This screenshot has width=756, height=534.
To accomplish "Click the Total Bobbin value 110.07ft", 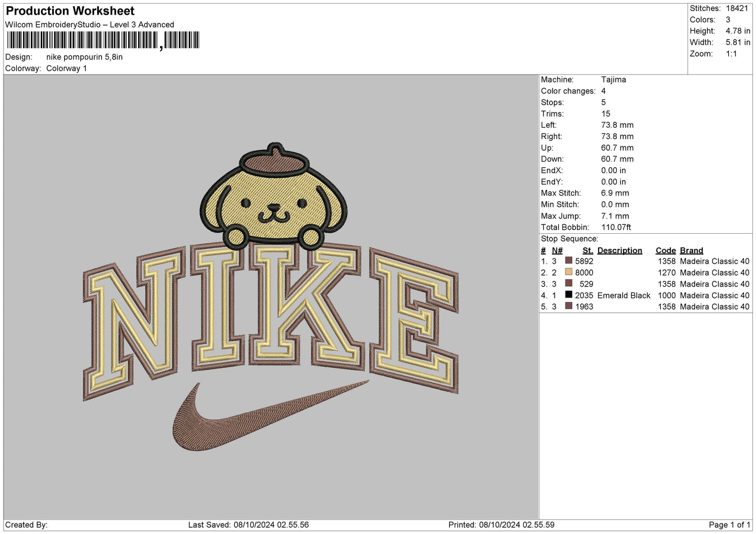I will (616, 228).
